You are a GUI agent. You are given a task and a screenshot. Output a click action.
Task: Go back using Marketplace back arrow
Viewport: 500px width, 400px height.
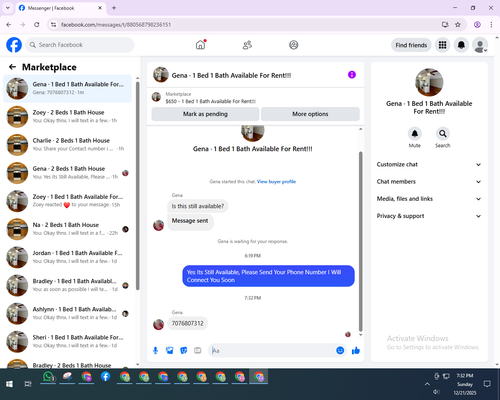12,67
